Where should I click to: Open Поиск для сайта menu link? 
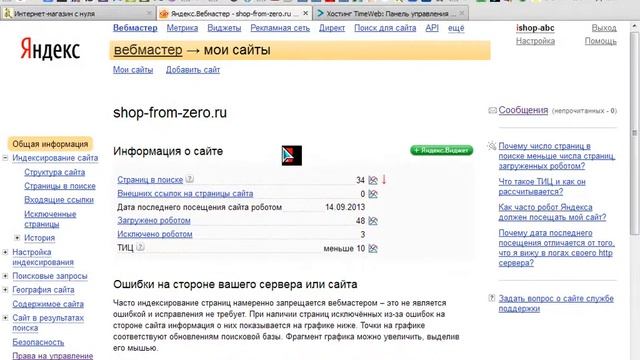(x=385, y=28)
